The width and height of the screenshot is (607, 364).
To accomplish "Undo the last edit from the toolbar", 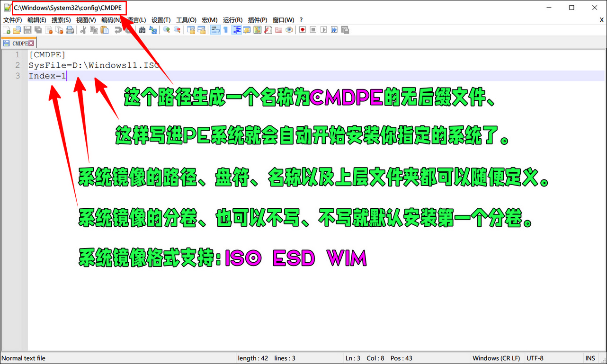I will (118, 30).
